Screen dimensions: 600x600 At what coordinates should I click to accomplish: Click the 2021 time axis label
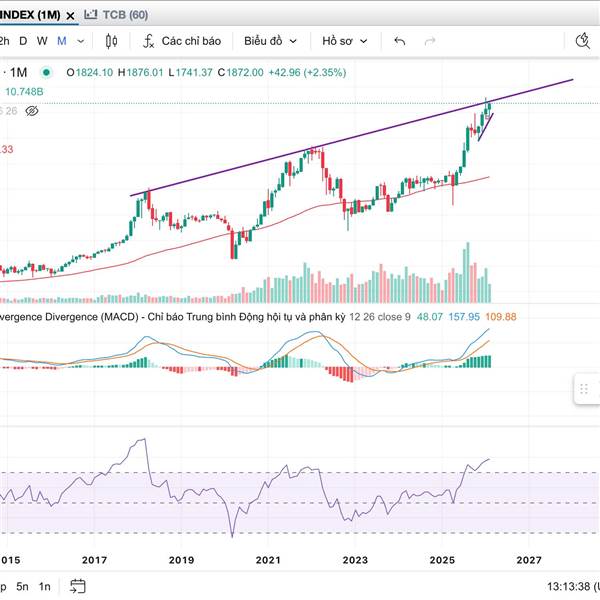tap(268, 560)
